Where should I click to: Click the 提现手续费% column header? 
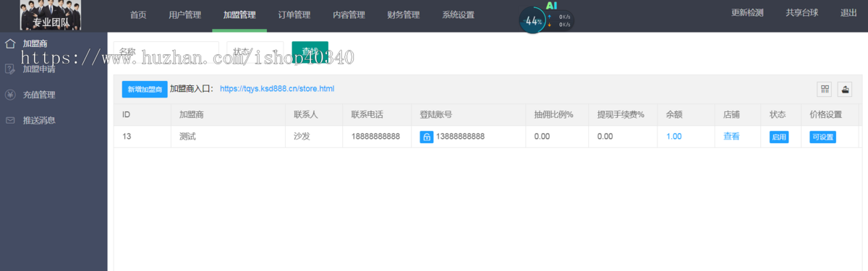coord(621,115)
